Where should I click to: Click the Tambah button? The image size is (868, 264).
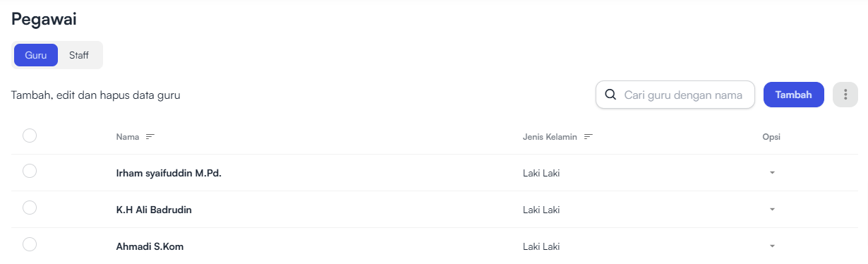794,95
